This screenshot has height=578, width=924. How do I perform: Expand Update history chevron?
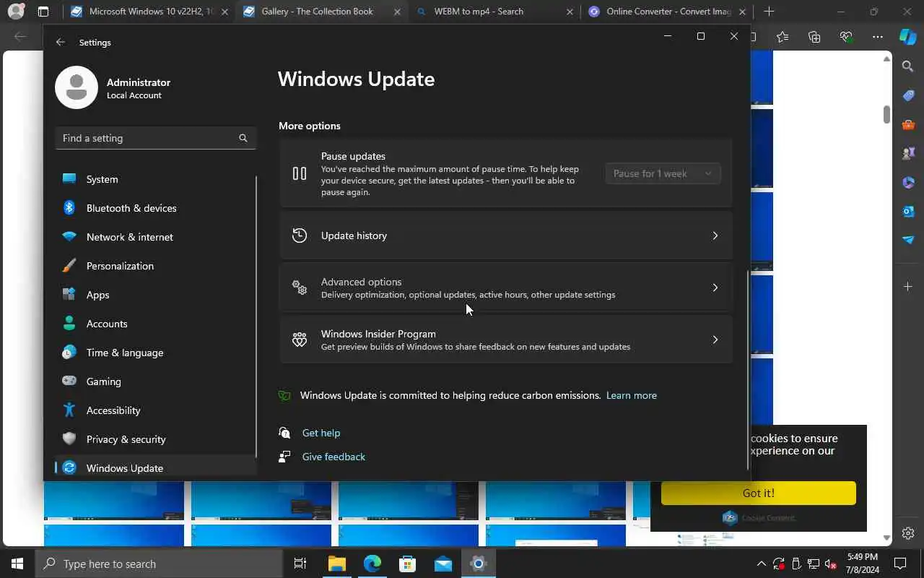click(715, 236)
